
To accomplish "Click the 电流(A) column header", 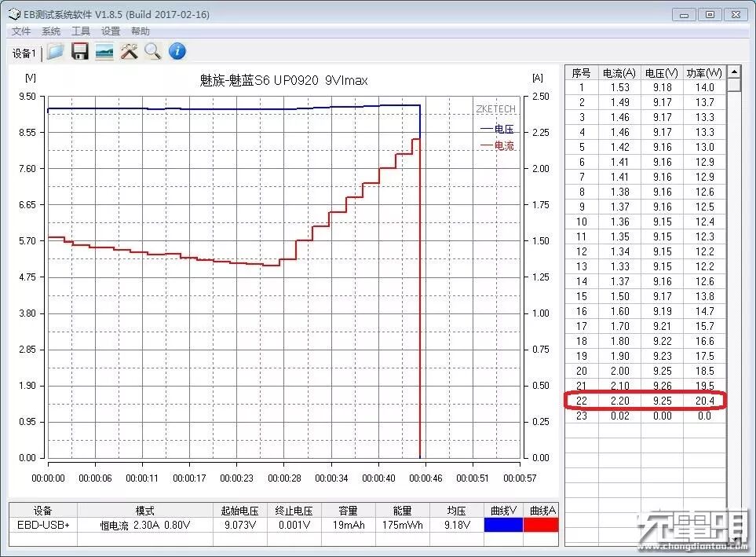I will point(619,73).
